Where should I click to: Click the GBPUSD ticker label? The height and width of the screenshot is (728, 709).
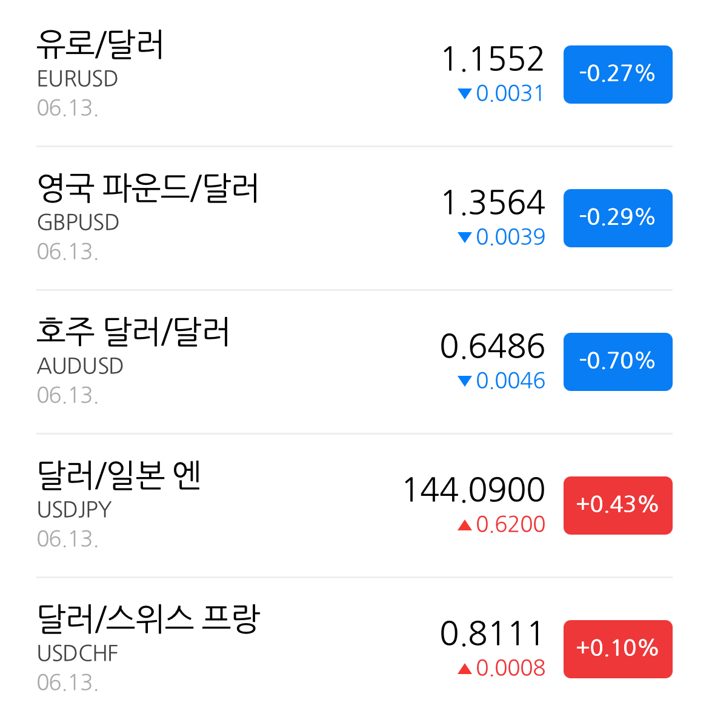click(78, 223)
